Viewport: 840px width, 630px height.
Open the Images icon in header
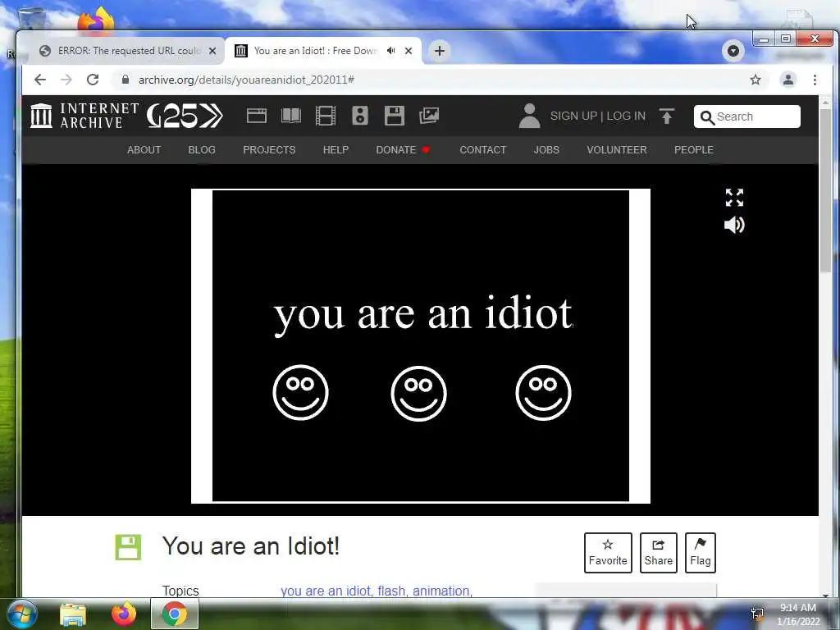coord(429,116)
